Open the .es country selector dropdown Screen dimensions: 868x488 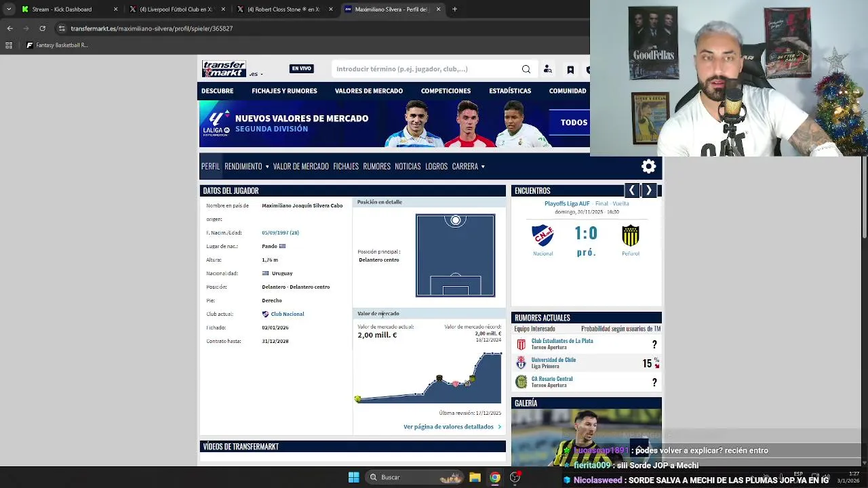pyautogui.click(x=256, y=74)
